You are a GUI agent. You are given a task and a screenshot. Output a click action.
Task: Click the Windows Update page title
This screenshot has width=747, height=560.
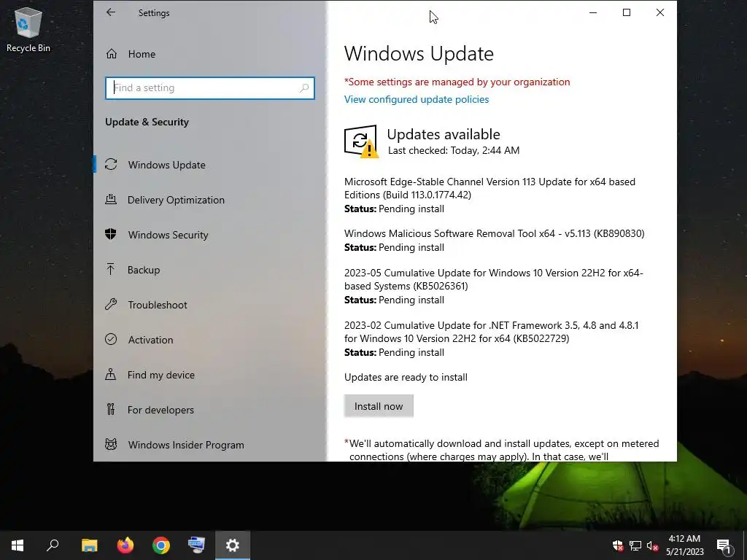[x=419, y=54]
